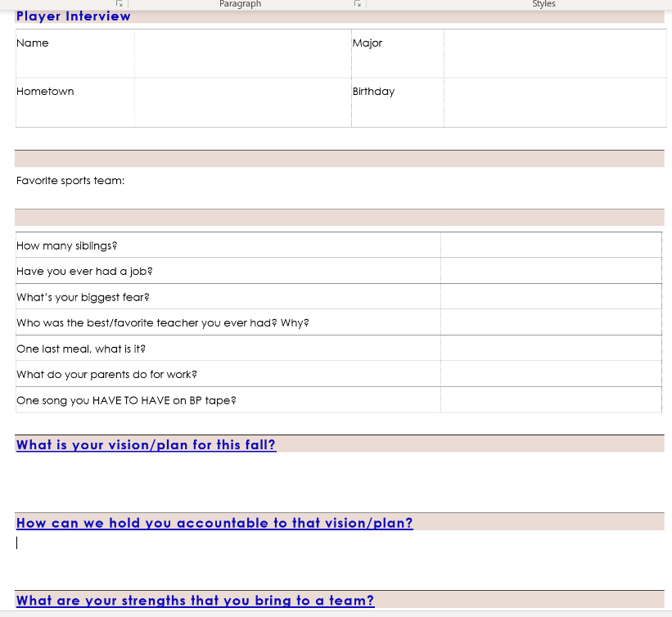
Task: Click the Paragraph group label
Action: [x=240, y=4]
